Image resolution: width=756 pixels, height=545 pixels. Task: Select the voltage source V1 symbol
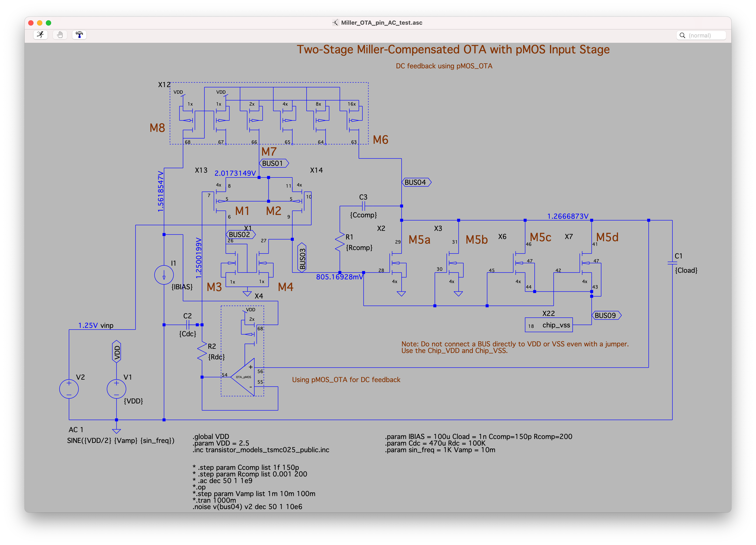click(116, 389)
